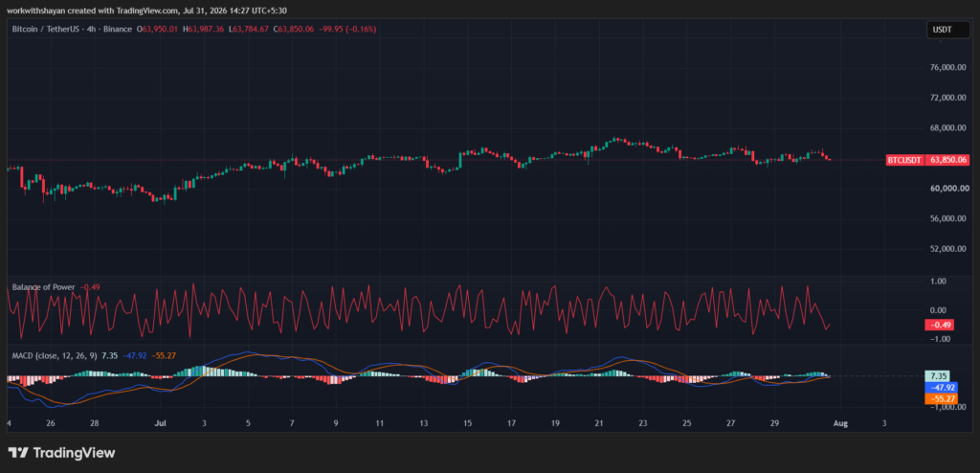Click the high price H63,987.36
980x473 pixels.
[203, 29]
